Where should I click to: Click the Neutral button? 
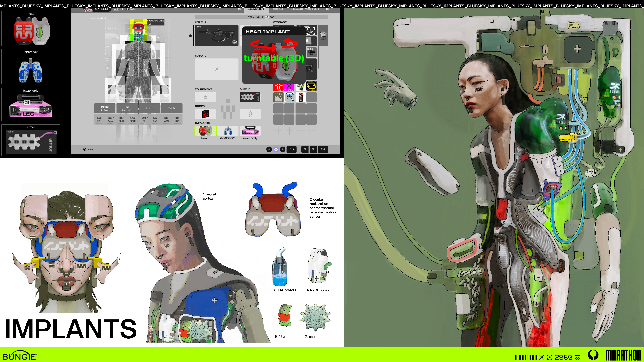click(x=127, y=108)
